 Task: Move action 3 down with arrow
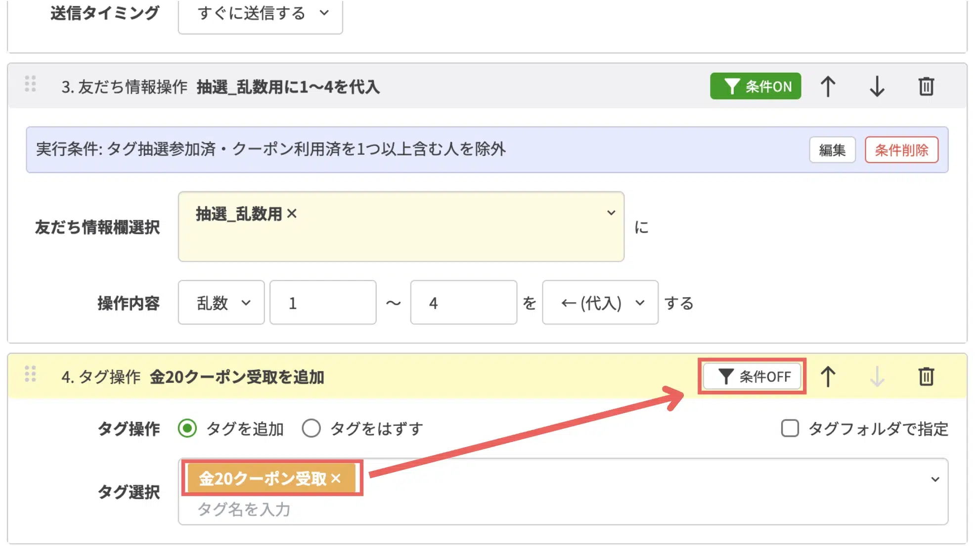click(877, 87)
